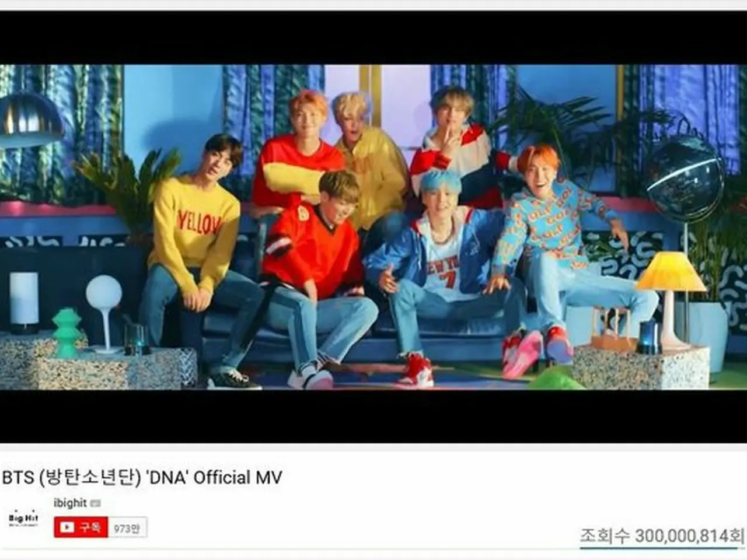This screenshot has width=747, height=560.
Task: Click the green stacked ornament in the video
Action: point(67,334)
